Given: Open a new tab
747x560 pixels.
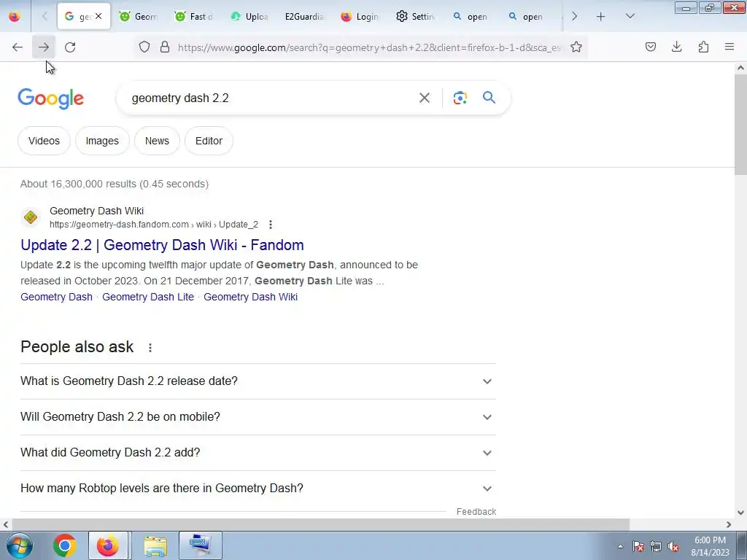Looking at the screenshot, I should pyautogui.click(x=601, y=17).
